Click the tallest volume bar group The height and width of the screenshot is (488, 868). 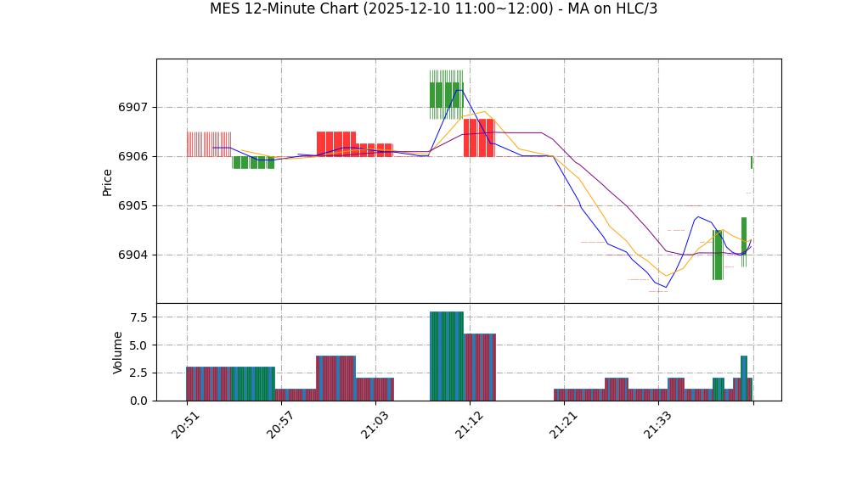pos(446,356)
